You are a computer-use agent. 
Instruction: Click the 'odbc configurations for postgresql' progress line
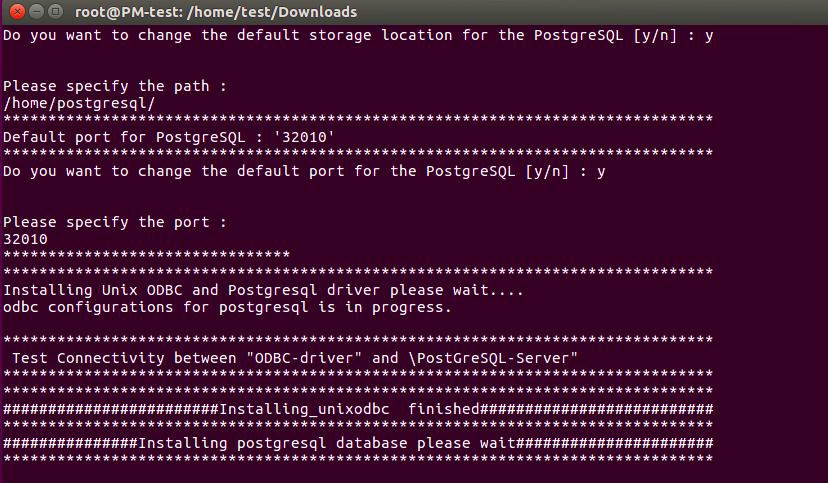click(x=228, y=307)
